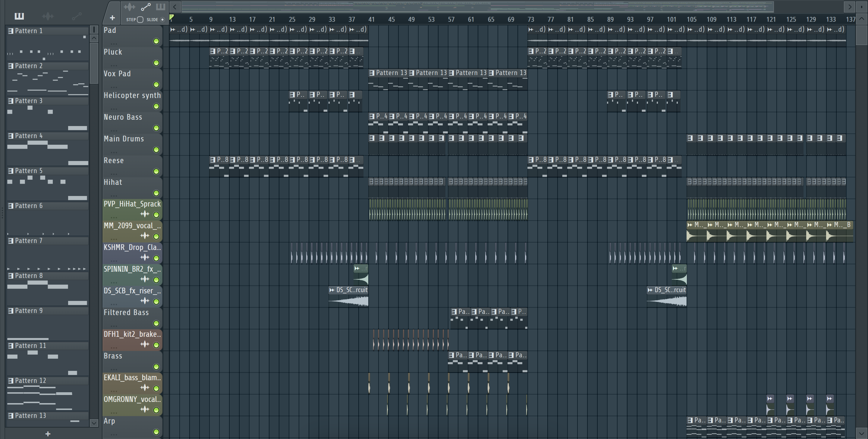Screen dimensions: 868x439
Task: Click the audio waveform icon on MM_2099_vocal track
Action: click(x=145, y=236)
